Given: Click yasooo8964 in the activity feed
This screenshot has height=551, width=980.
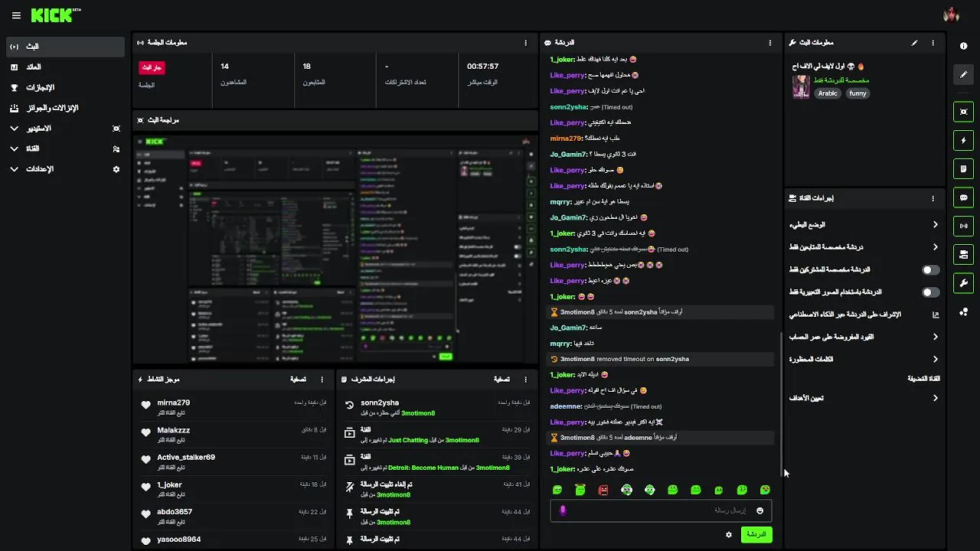Looking at the screenshot, I should [179, 539].
